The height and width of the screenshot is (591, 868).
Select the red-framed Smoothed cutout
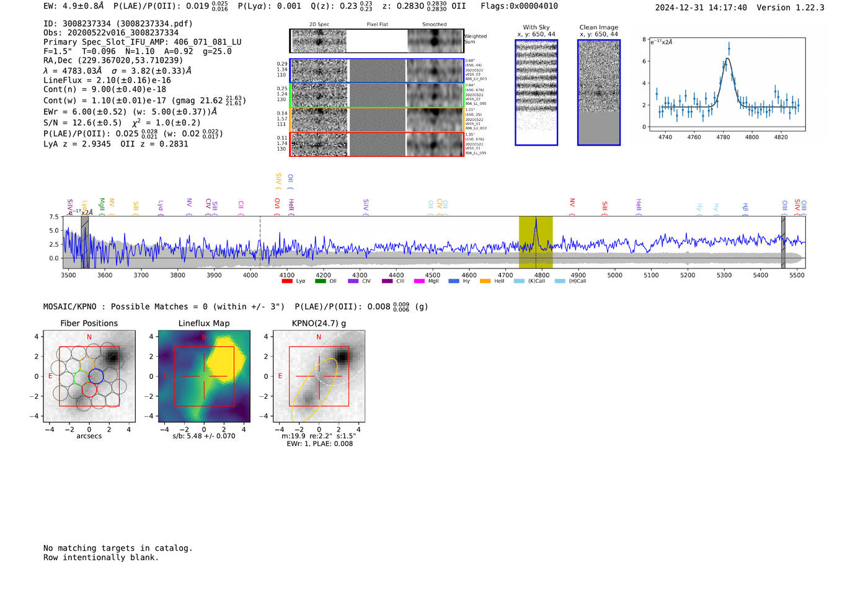pyautogui.click(x=435, y=144)
